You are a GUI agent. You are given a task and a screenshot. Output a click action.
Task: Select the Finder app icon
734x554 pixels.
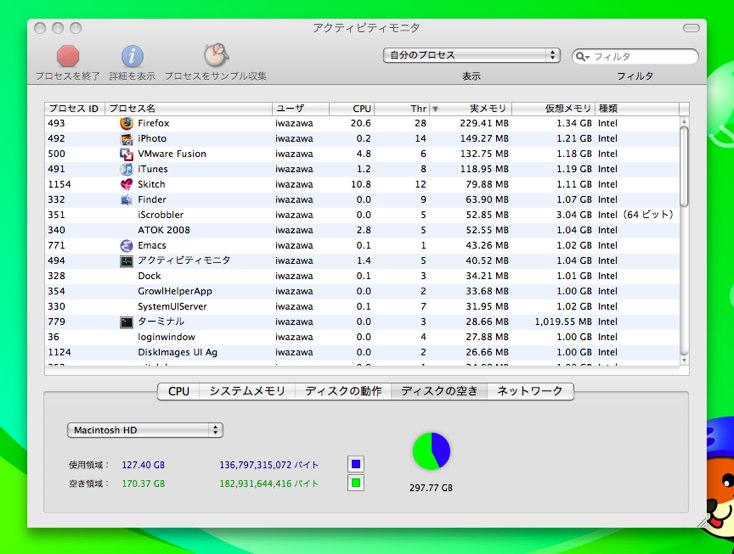[x=126, y=200]
